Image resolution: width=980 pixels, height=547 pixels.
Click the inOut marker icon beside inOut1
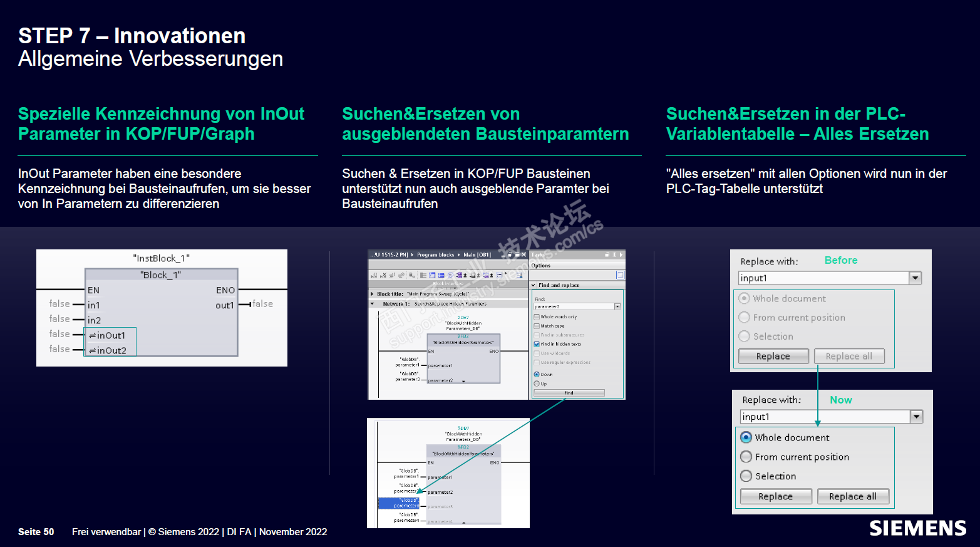(x=93, y=336)
